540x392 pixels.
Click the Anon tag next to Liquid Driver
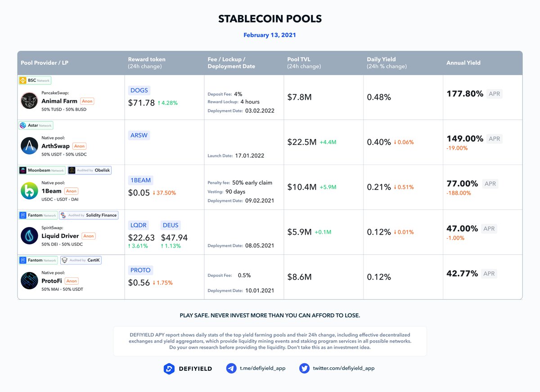pyautogui.click(x=89, y=236)
